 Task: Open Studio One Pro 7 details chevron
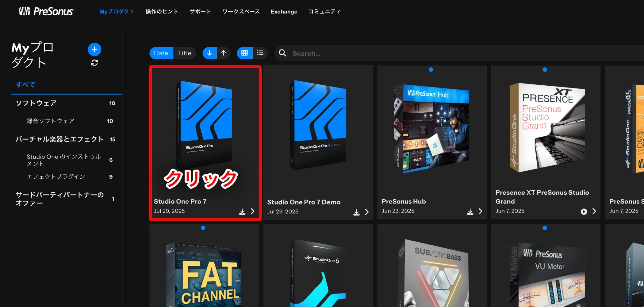tap(253, 211)
